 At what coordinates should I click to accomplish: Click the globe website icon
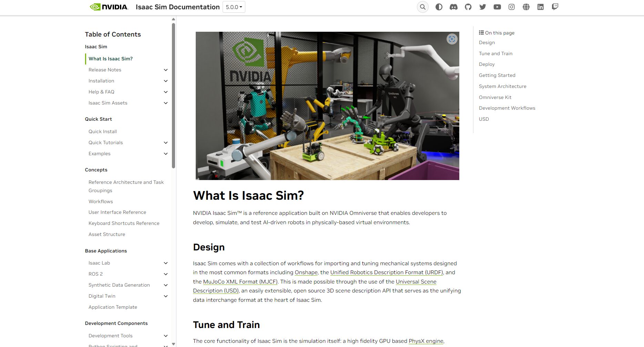(526, 7)
